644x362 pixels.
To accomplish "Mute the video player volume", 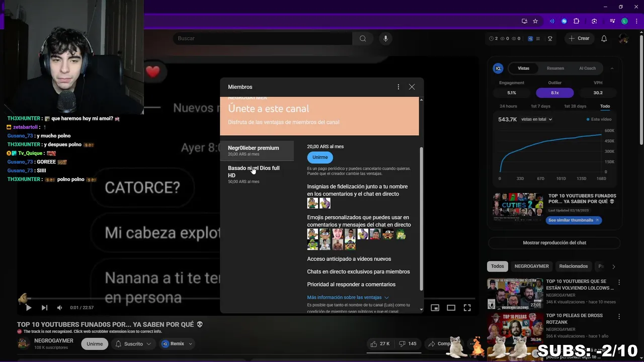I will tap(60, 308).
